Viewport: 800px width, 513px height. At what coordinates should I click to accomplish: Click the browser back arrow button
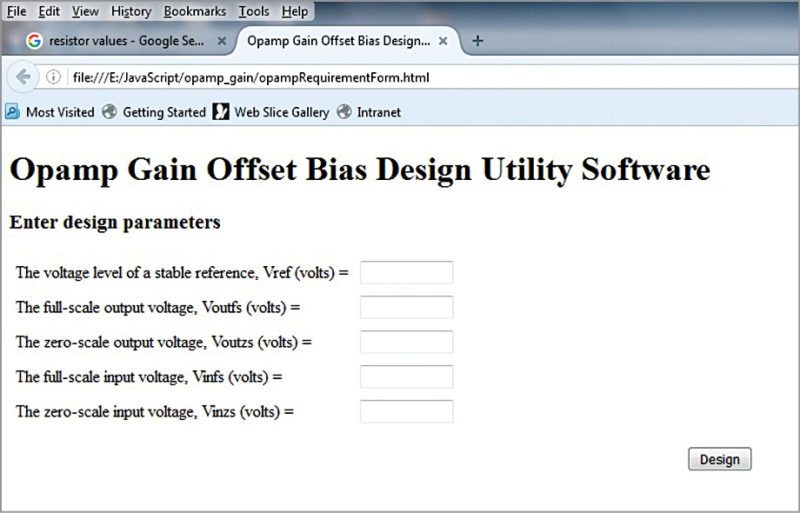(x=23, y=77)
